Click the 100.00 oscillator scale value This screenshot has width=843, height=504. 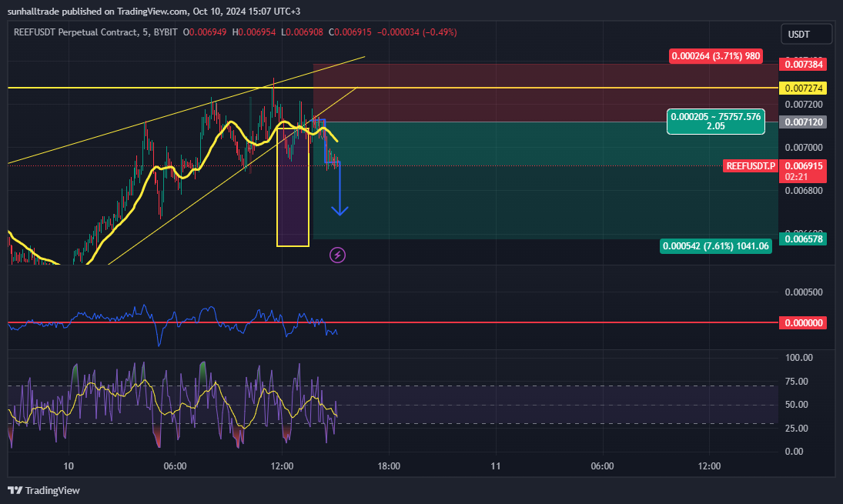(x=799, y=358)
